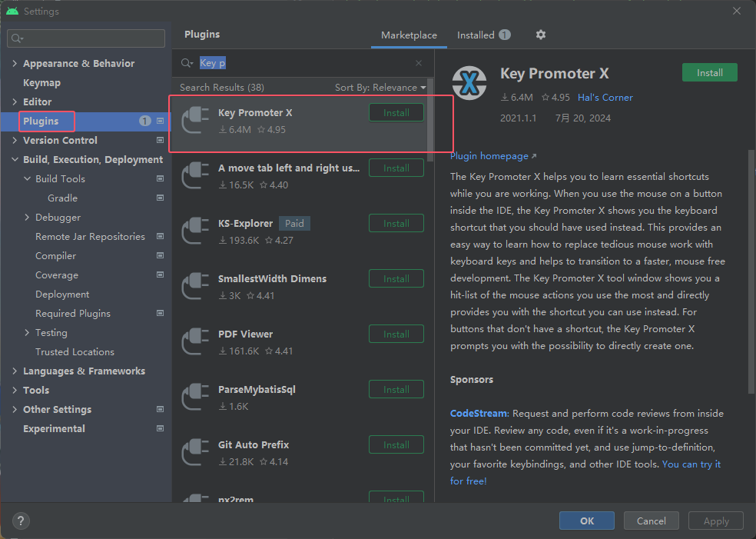
Task: Install Key Promoter X from details pane
Action: point(709,72)
